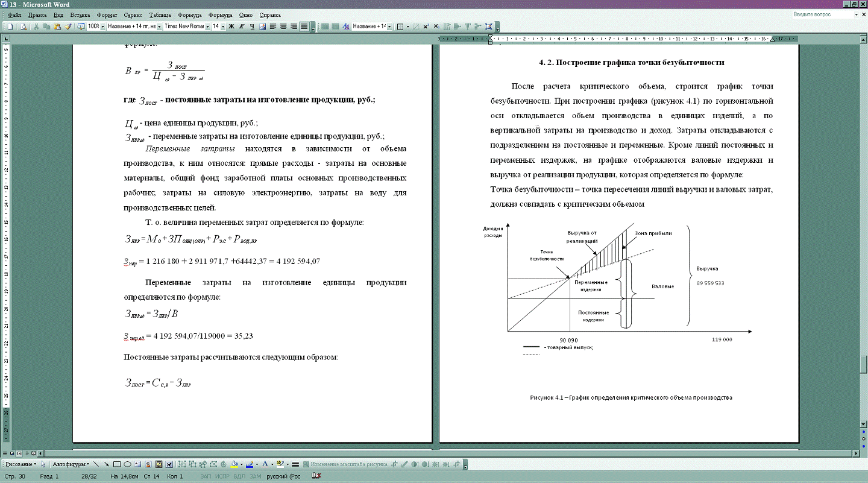Select the Oval drawing tool
The width and height of the screenshot is (868, 483).
tap(128, 464)
